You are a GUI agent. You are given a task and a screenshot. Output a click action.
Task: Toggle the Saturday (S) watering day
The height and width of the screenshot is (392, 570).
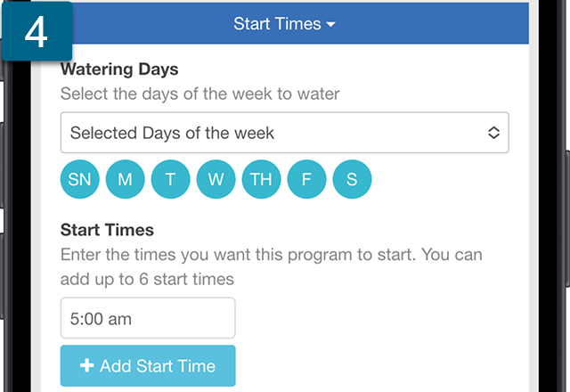(352, 179)
